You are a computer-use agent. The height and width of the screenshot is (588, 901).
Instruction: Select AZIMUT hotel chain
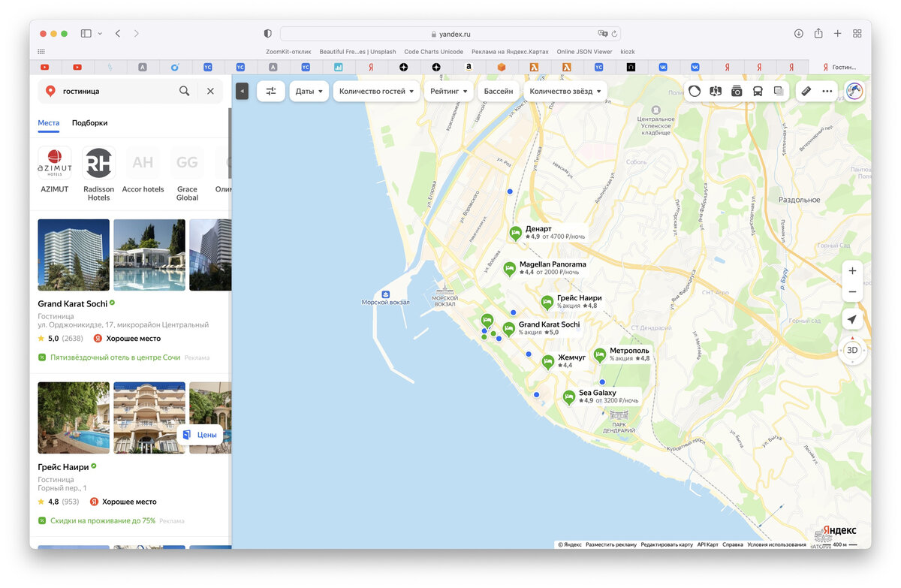pos(55,170)
